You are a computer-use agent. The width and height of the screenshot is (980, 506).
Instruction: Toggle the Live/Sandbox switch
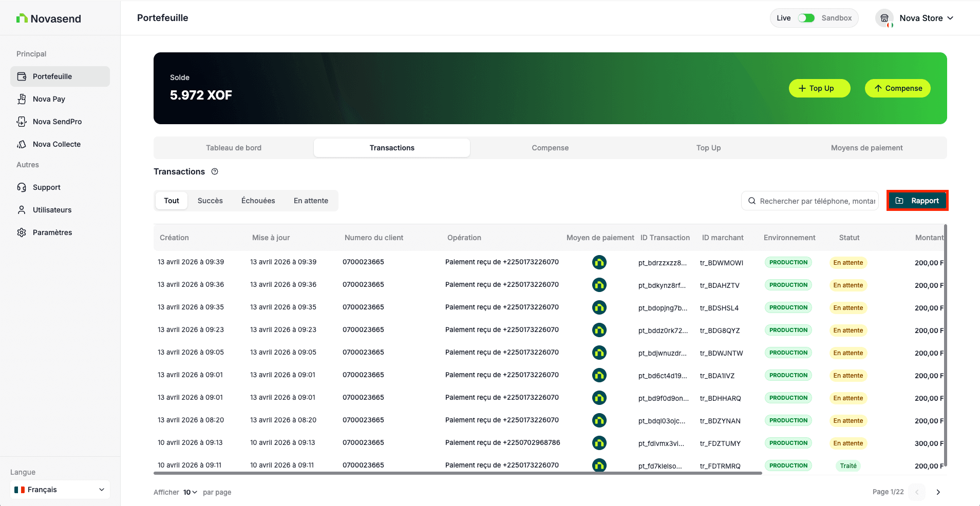pos(806,18)
